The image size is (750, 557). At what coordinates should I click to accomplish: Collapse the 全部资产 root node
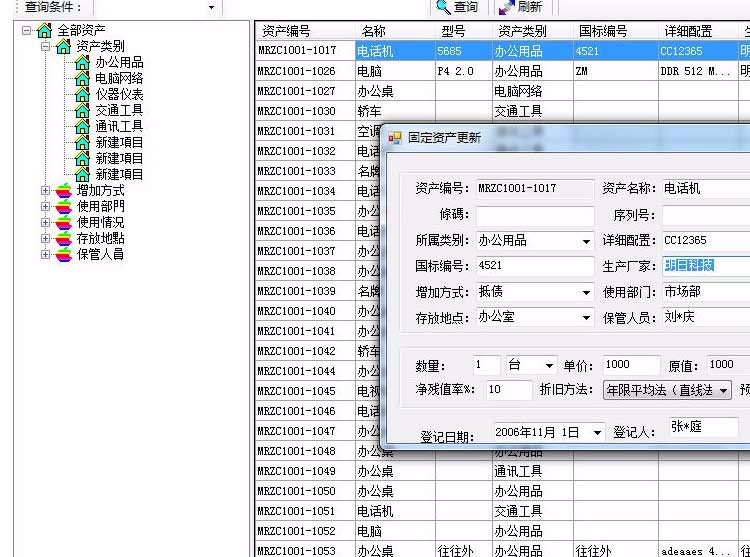click(x=26, y=31)
